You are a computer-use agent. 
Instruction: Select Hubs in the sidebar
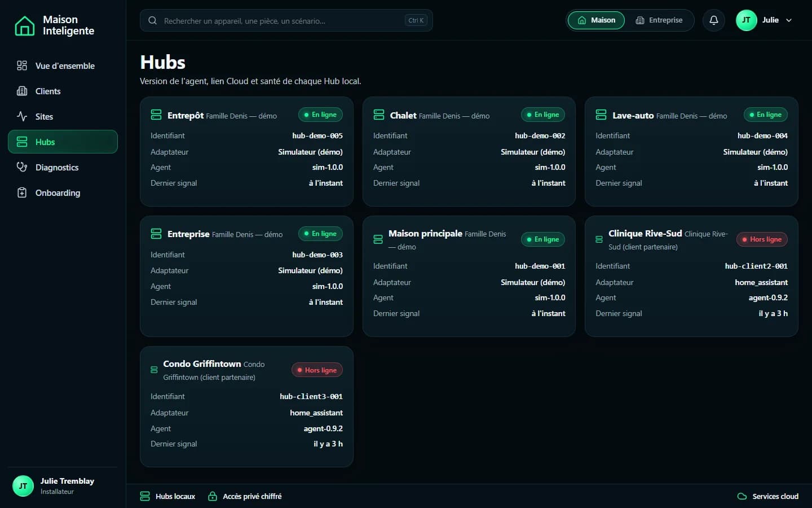click(63, 142)
